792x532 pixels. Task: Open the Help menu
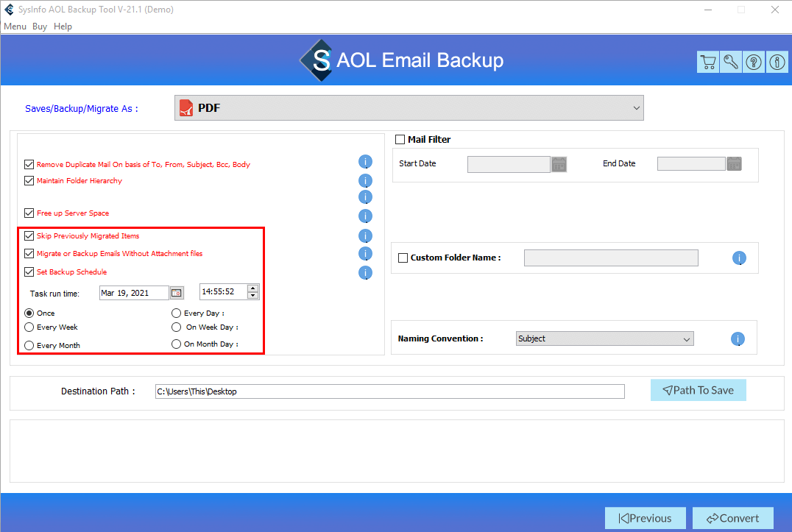(x=63, y=26)
